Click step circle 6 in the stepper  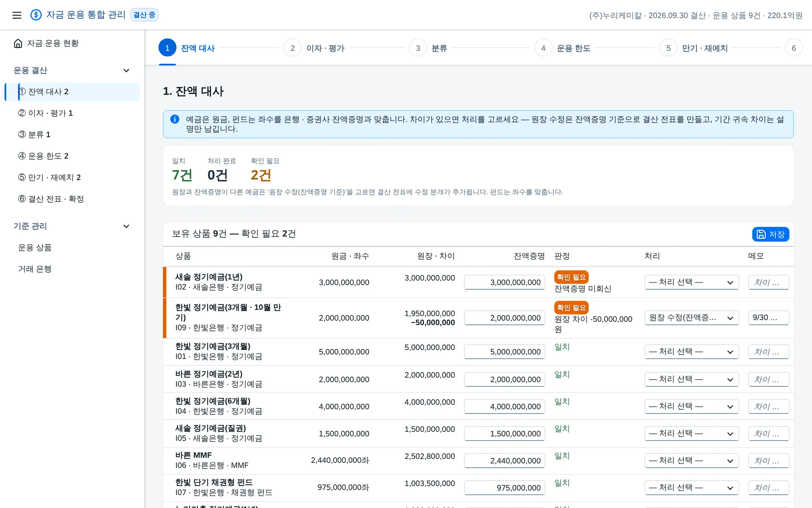pyautogui.click(x=794, y=48)
